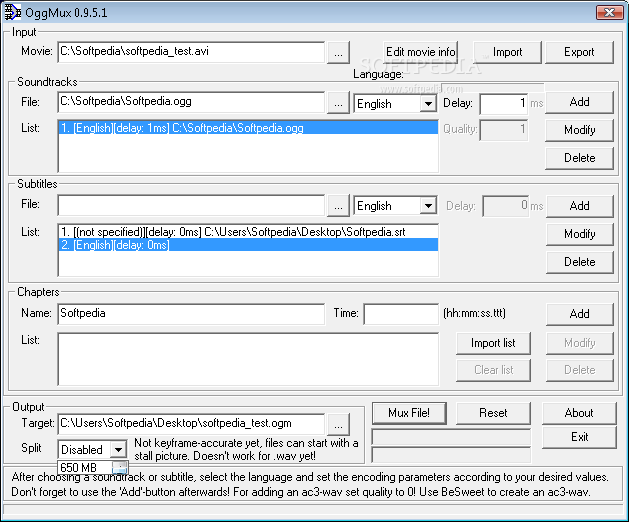The height and width of the screenshot is (522, 629).
Task: Click the Mux File! button
Action: [x=409, y=413]
